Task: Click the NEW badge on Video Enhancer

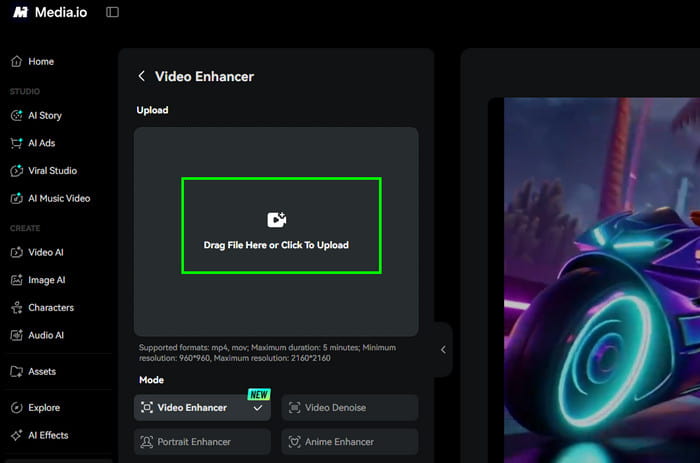Action: click(259, 394)
